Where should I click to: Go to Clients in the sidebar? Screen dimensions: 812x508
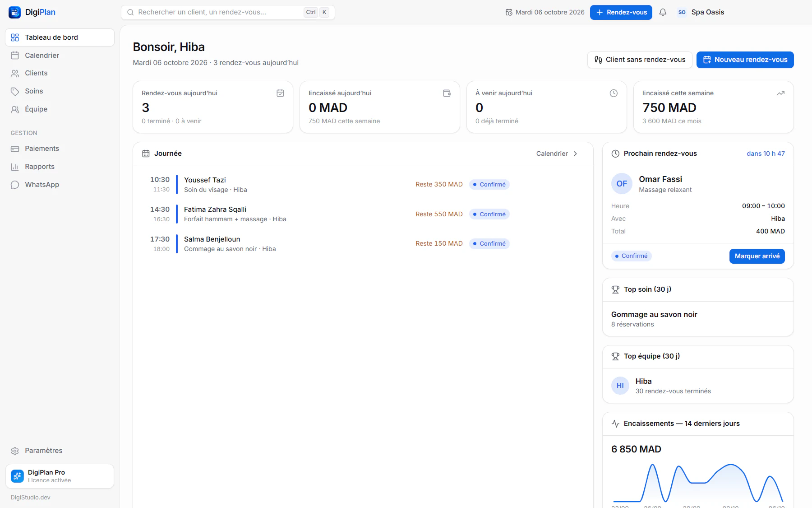(60, 73)
